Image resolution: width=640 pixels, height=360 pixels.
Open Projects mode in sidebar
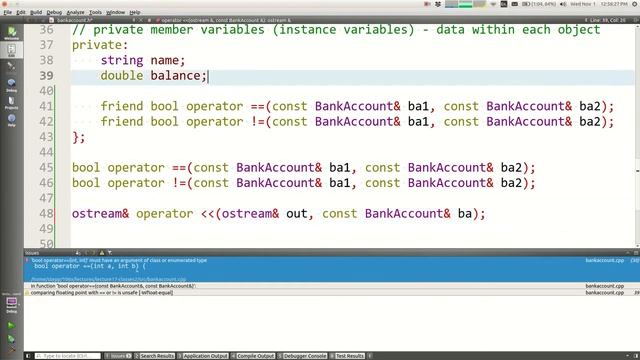click(11, 102)
